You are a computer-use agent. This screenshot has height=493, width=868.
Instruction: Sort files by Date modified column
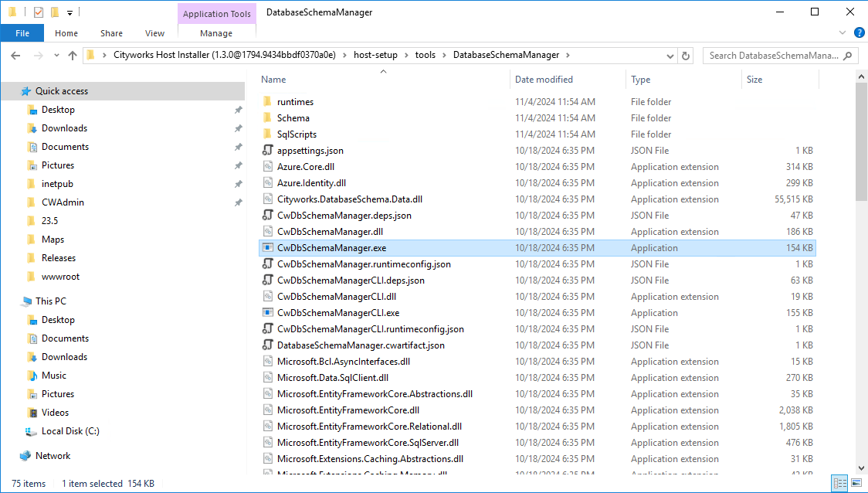tap(544, 80)
